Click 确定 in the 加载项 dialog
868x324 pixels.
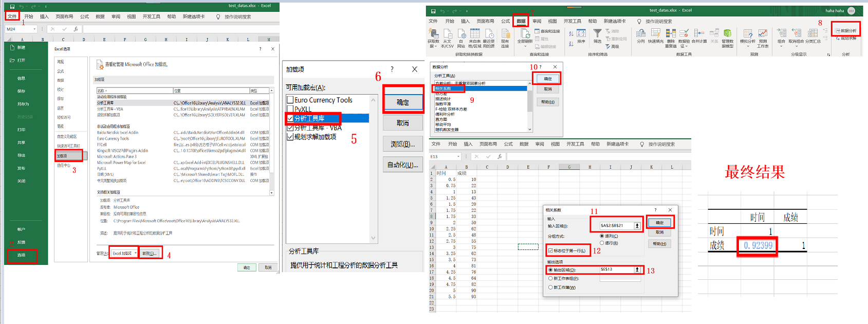click(x=403, y=102)
